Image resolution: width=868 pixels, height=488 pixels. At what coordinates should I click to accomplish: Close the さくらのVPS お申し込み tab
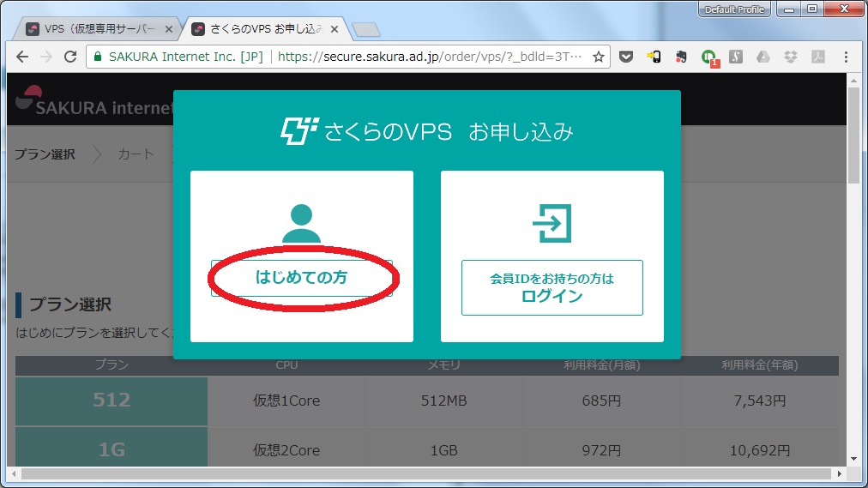pos(335,29)
